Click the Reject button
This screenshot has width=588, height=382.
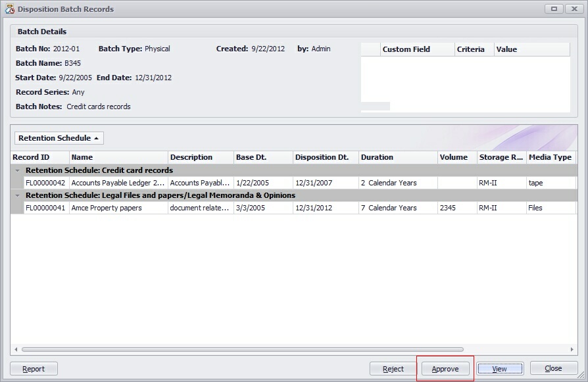393,369
